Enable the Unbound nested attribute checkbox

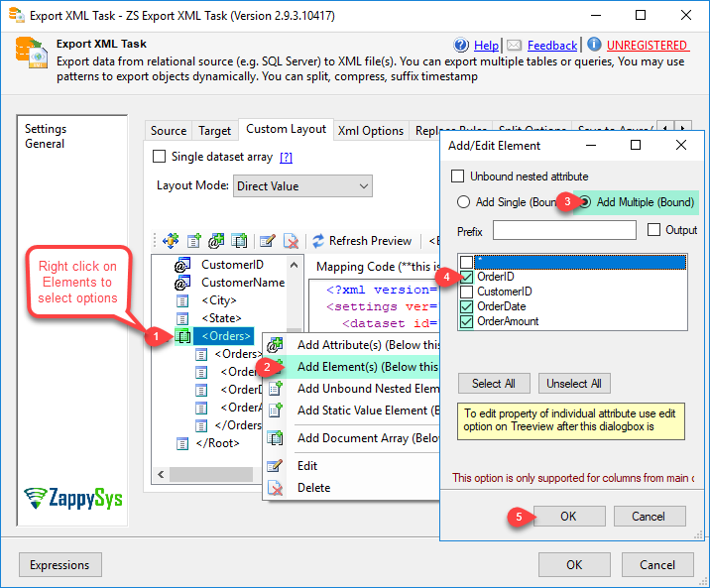pos(458,176)
